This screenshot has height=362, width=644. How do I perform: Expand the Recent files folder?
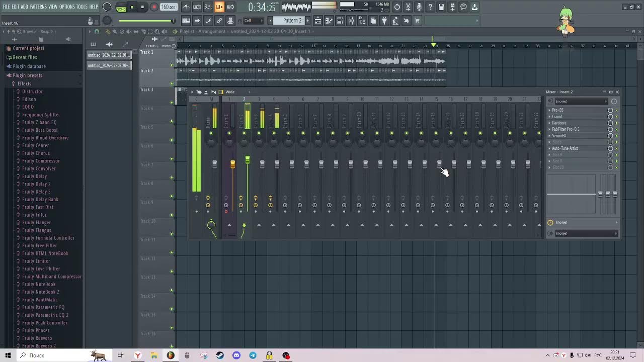point(25,57)
